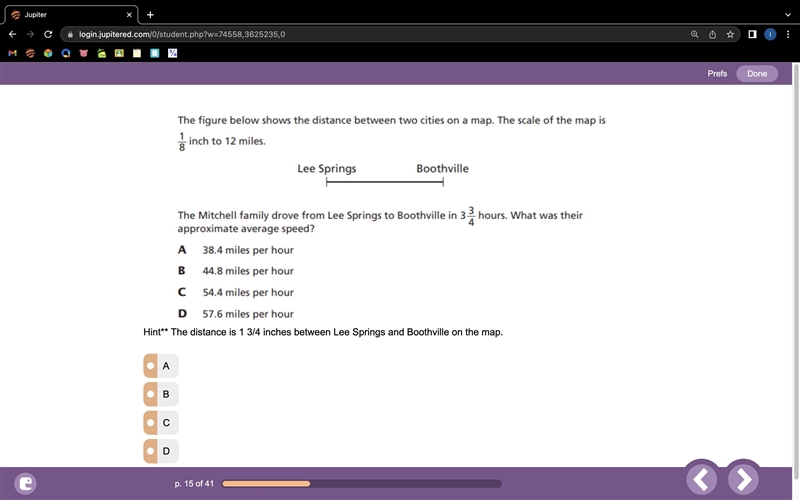800x500 pixels.
Task: Switch to the Jupiter tab
Action: click(x=70, y=15)
